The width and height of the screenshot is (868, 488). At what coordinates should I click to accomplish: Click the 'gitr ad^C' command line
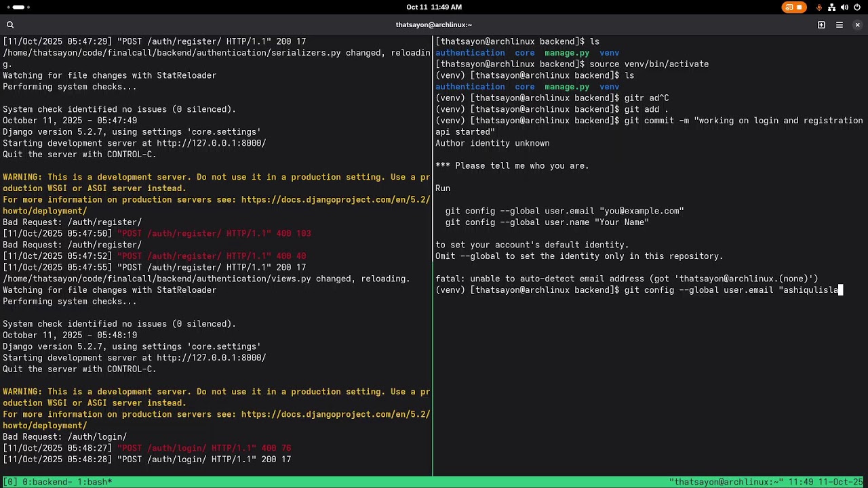pyautogui.click(x=552, y=98)
